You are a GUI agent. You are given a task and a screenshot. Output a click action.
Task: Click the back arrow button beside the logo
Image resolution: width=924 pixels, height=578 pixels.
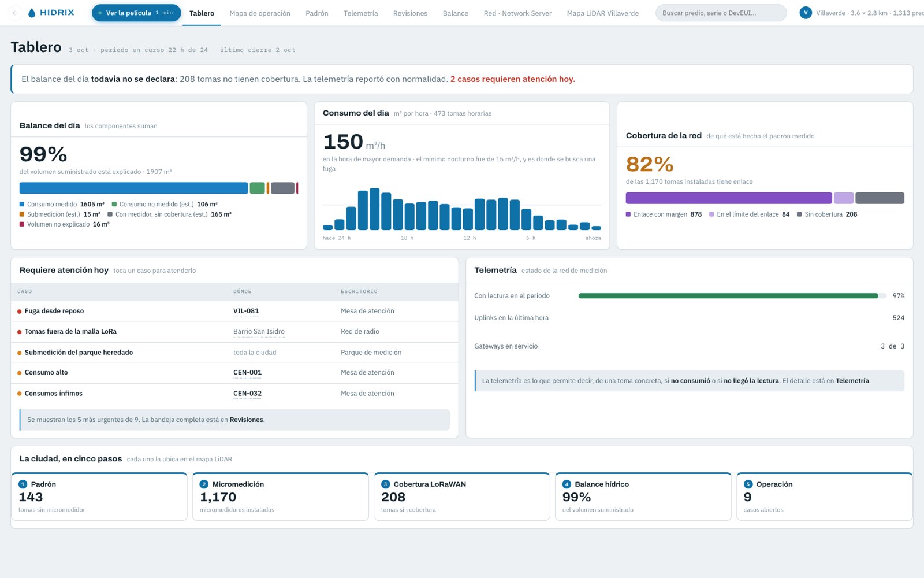16,13
